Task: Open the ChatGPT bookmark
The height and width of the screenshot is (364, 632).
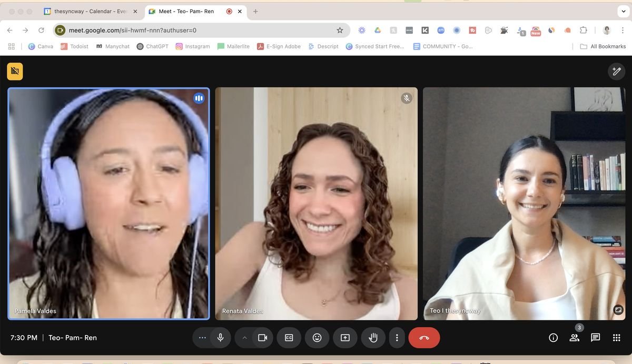Action: pos(152,46)
